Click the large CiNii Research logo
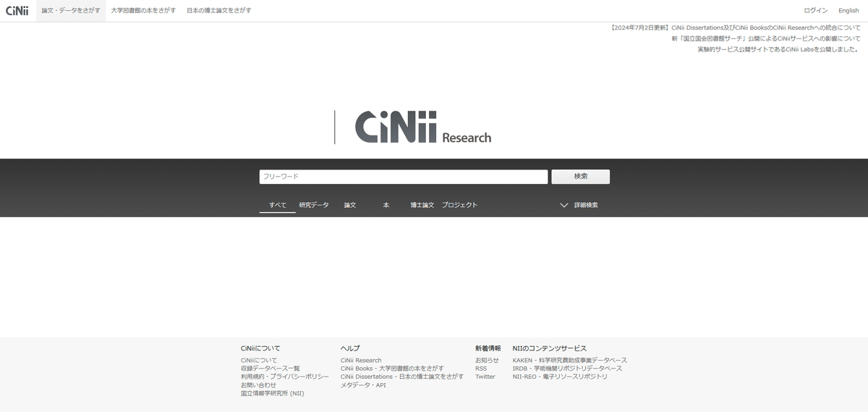 (x=423, y=127)
